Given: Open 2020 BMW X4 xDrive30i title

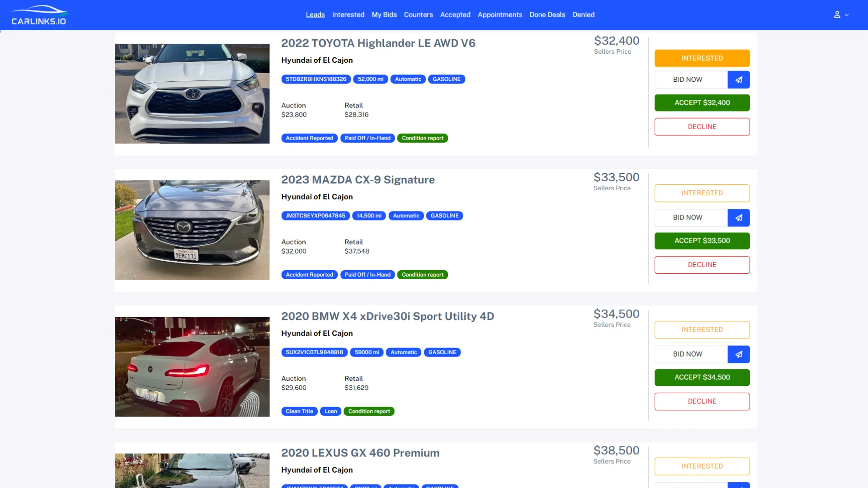Looking at the screenshot, I should pos(388,316).
